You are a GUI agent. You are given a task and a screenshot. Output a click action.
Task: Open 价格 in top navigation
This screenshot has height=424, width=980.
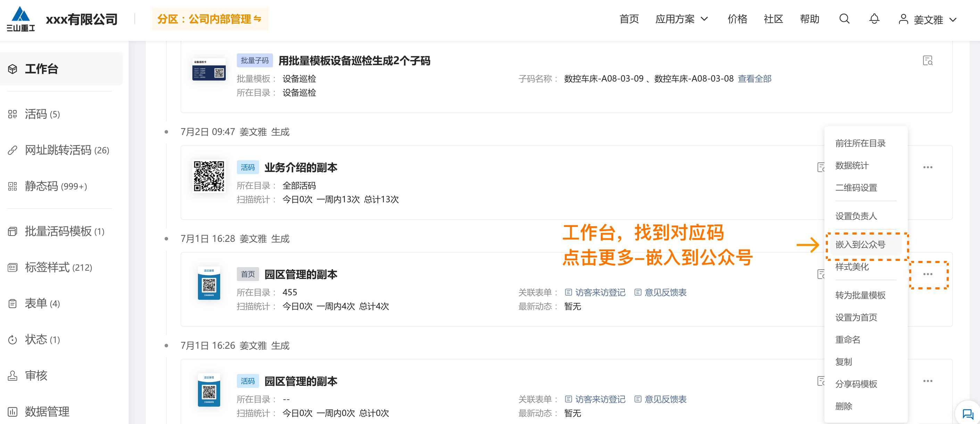[x=737, y=19]
